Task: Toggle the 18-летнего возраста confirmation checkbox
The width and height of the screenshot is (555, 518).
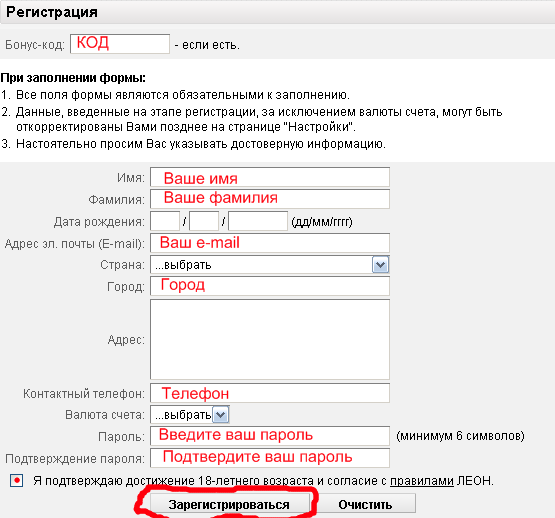Action: point(17,481)
